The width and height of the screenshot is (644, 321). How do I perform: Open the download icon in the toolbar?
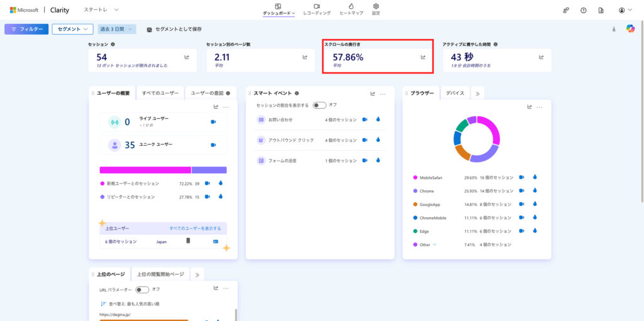tap(614, 29)
